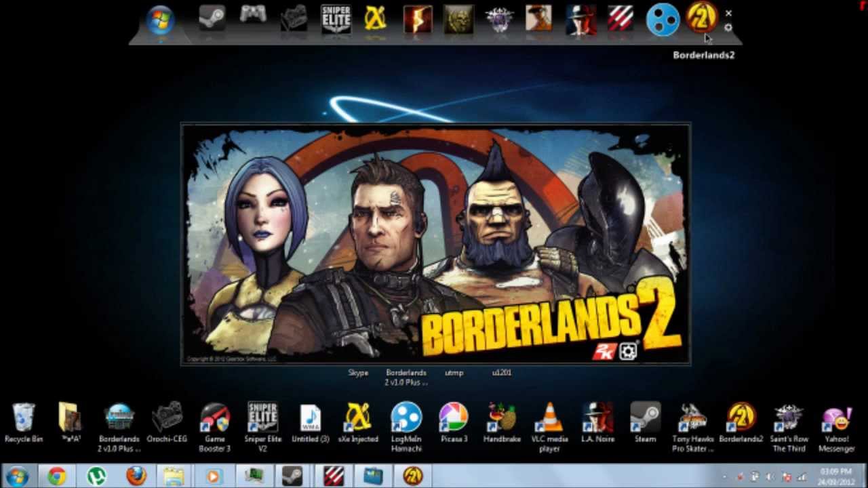Open the Steam desktop shortcut
This screenshot has height=488, width=868.
[x=645, y=423]
